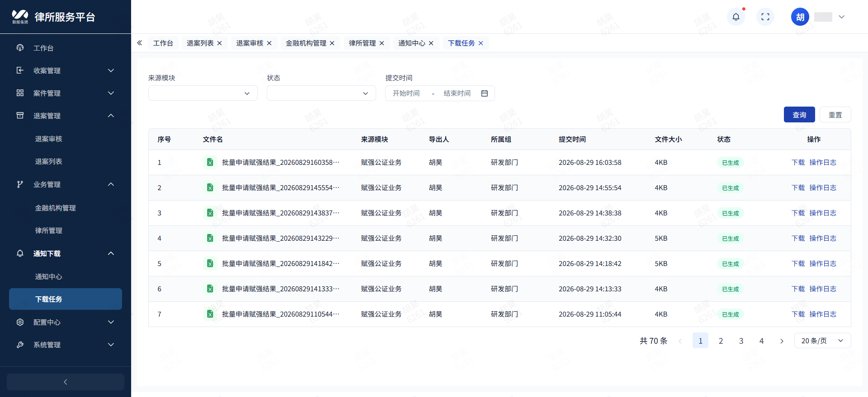The height and width of the screenshot is (397, 868).
Task: Click the 胡 user avatar
Action: pos(800,17)
